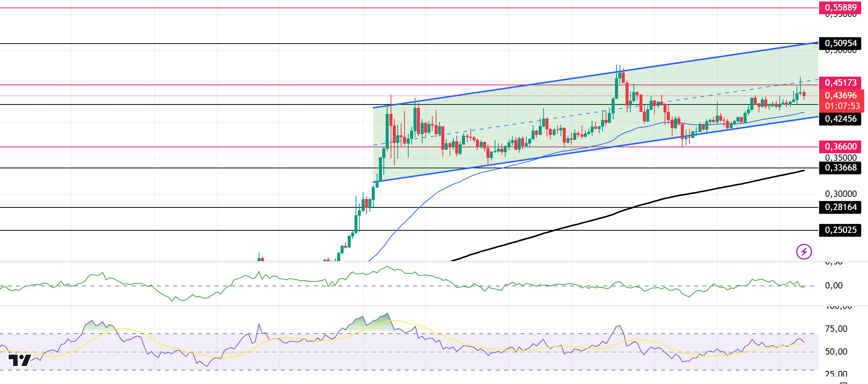The height and width of the screenshot is (384, 868).
Task: Select the 0,33668 price level label
Action: point(840,168)
